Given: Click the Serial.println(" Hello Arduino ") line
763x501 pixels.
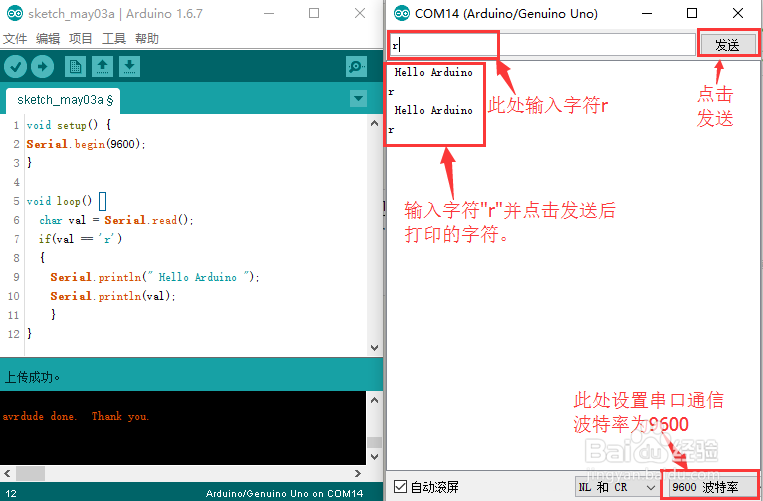Looking at the screenshot, I should [155, 277].
